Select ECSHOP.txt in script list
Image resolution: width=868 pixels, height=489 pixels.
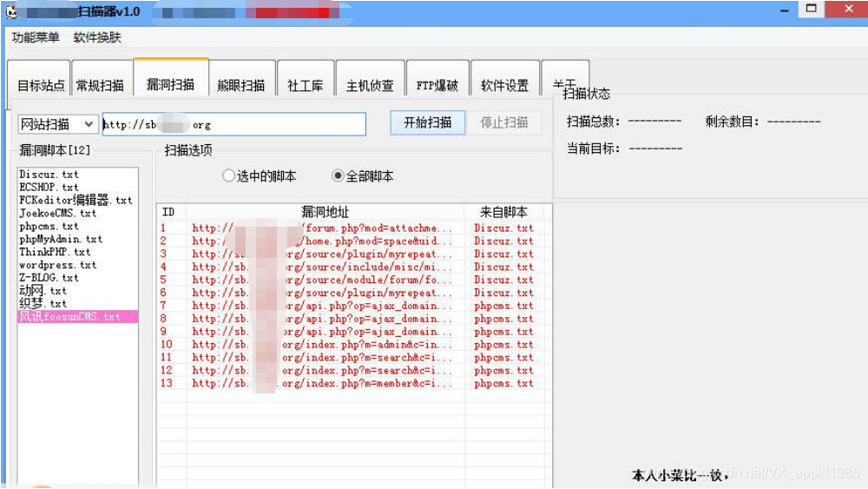tap(77, 188)
